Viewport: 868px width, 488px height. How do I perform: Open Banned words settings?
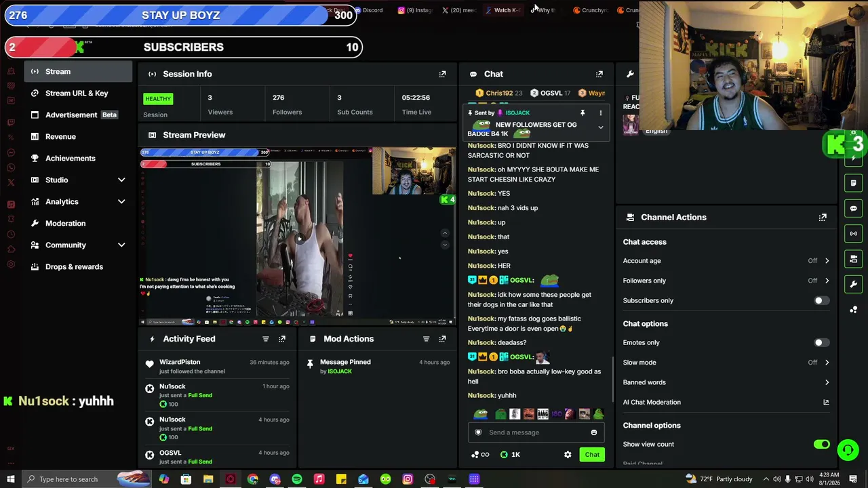click(x=726, y=382)
